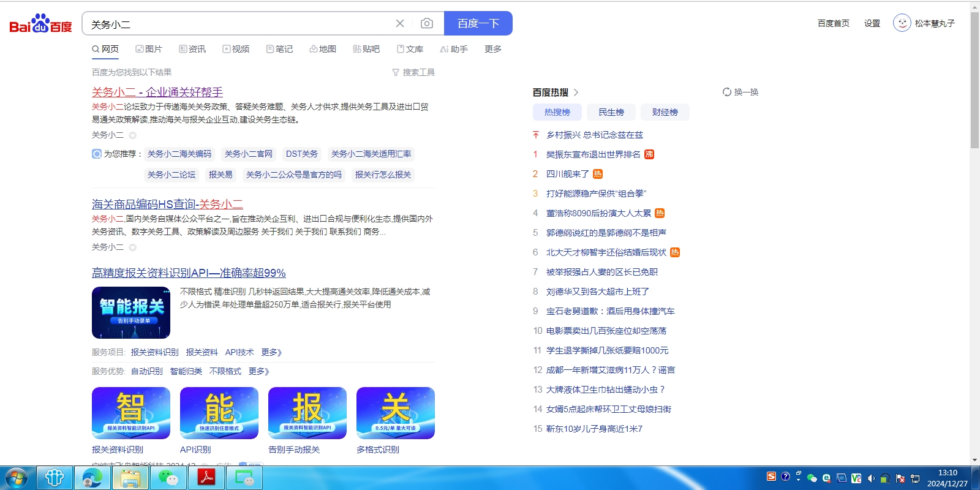Open WeChat from the taskbar
980x490 pixels.
coord(168,478)
